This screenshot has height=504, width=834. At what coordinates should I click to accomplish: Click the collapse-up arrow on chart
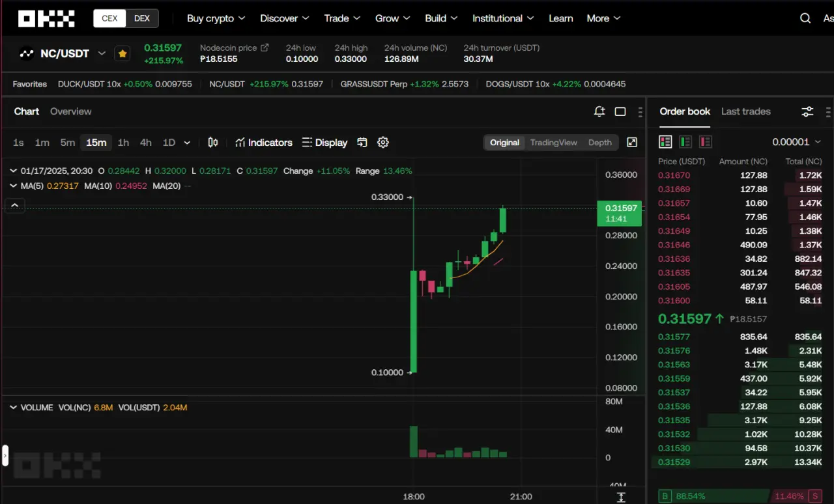(x=14, y=206)
